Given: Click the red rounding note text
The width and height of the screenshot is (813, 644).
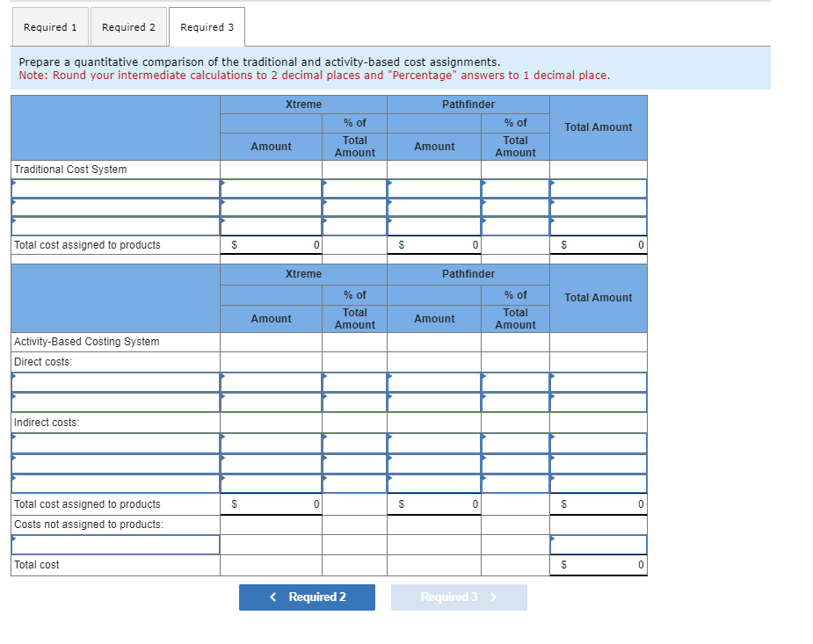Looking at the screenshot, I should (x=314, y=76).
